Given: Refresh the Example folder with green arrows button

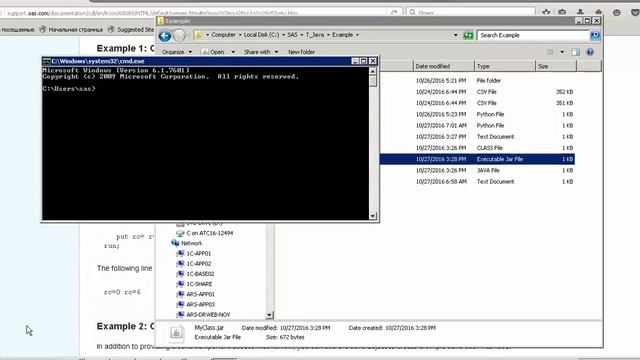Looking at the screenshot, I should pos(468,36).
